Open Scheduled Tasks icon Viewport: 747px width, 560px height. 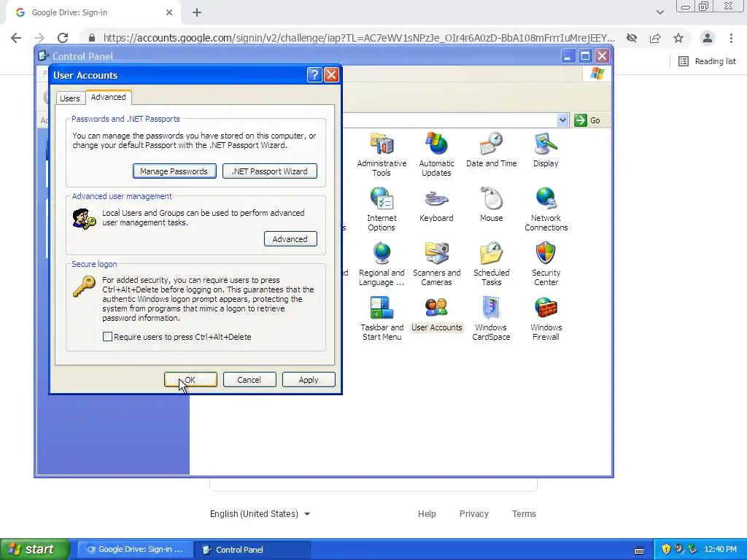(491, 264)
